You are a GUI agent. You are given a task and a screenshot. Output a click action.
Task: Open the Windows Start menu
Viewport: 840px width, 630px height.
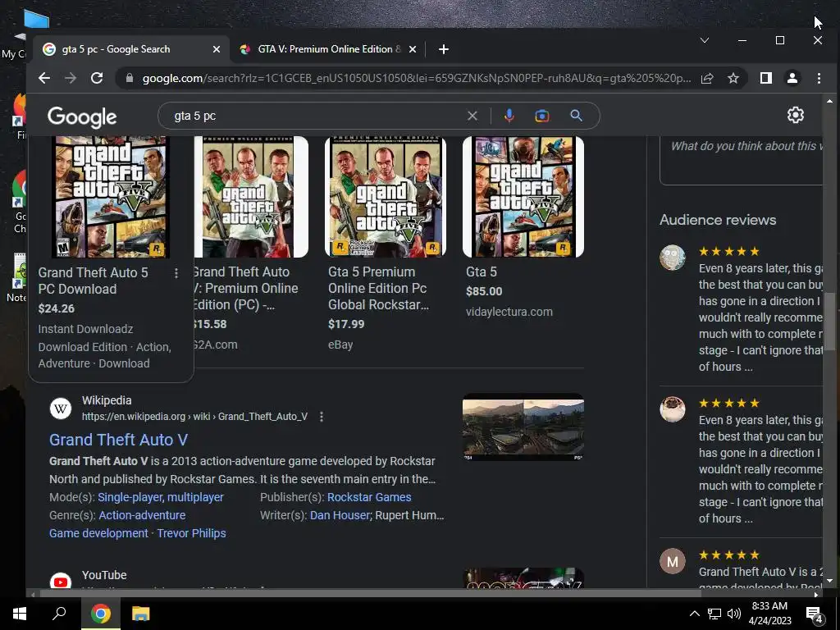point(20,614)
